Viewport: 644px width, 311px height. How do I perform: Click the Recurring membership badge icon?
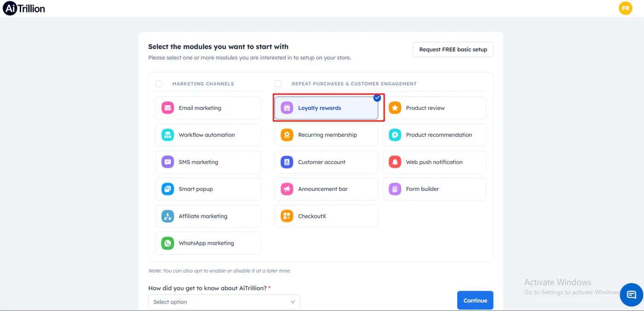pyautogui.click(x=287, y=135)
